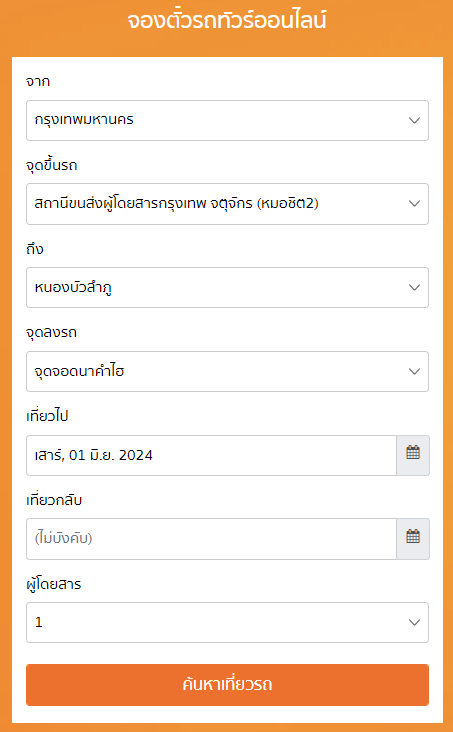Click the ค้นหาเที่ยวรถ search button

tap(227, 685)
